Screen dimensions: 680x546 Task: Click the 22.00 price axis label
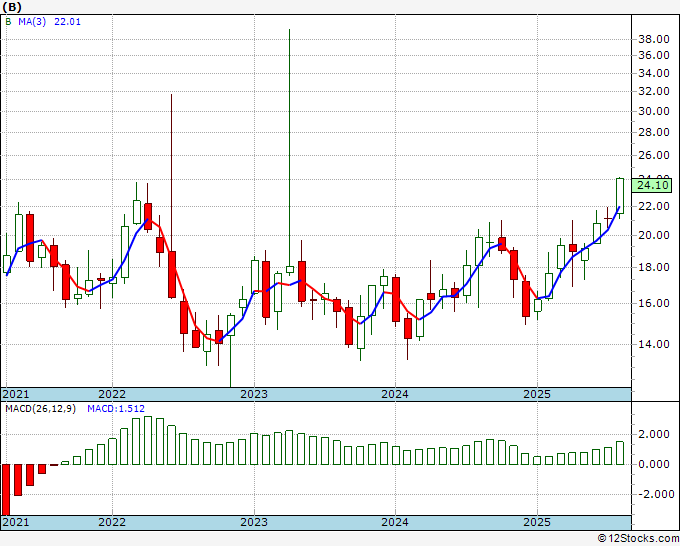654,206
